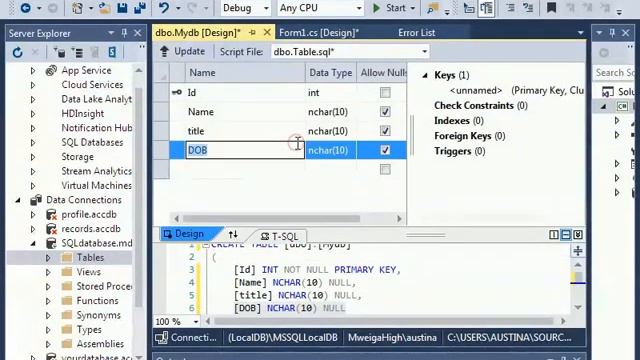Undo the last action in toolbar
The height and width of the screenshot is (360, 640).
pos(164,8)
